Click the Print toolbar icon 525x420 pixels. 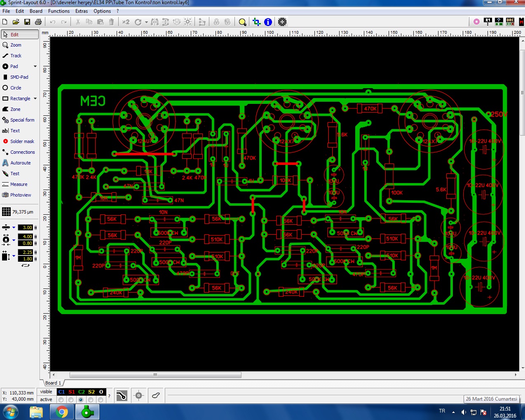tap(38, 22)
